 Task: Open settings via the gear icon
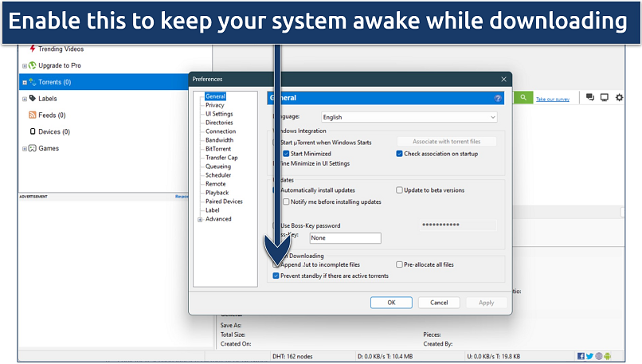620,97
